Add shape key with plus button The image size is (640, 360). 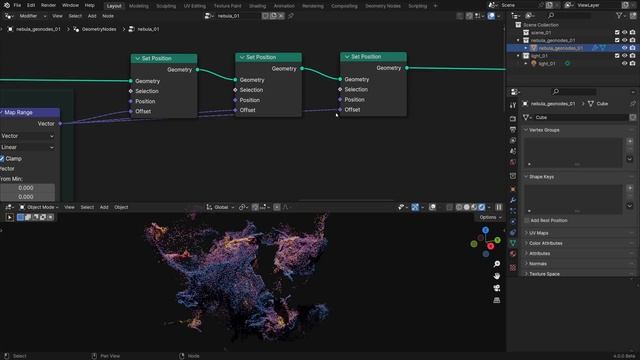629,188
